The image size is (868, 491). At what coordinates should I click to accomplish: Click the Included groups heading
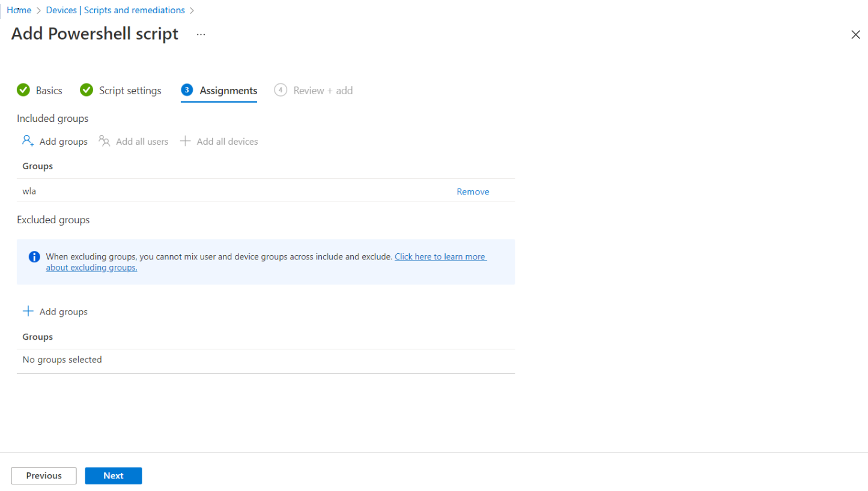(x=52, y=118)
